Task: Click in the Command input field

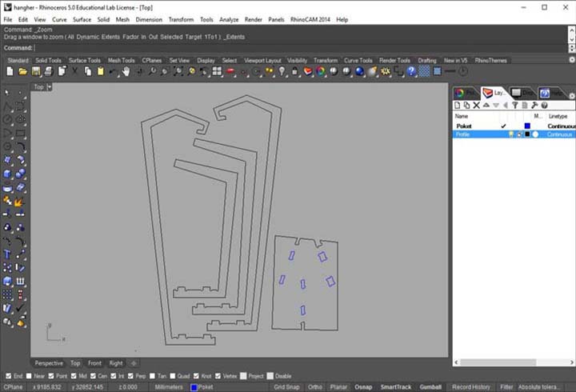Action: click(x=301, y=48)
